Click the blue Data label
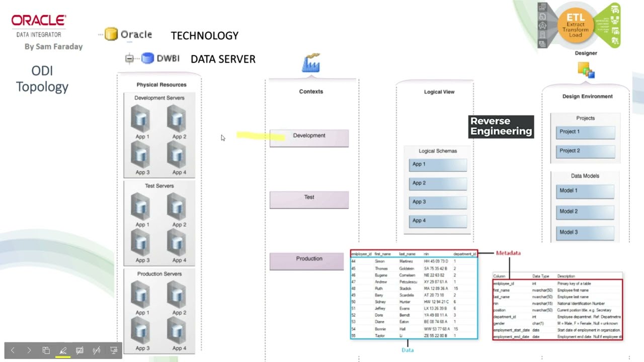Screen dimensions: 644x362 tap(408, 349)
